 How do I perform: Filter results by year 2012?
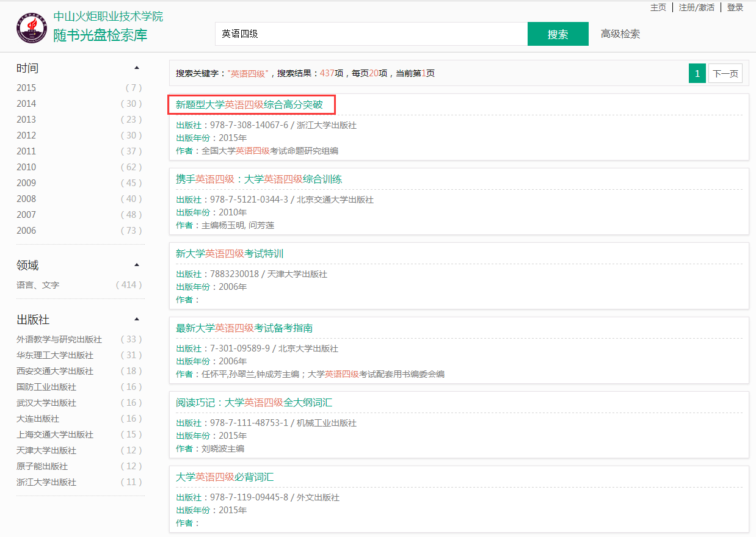coord(26,135)
